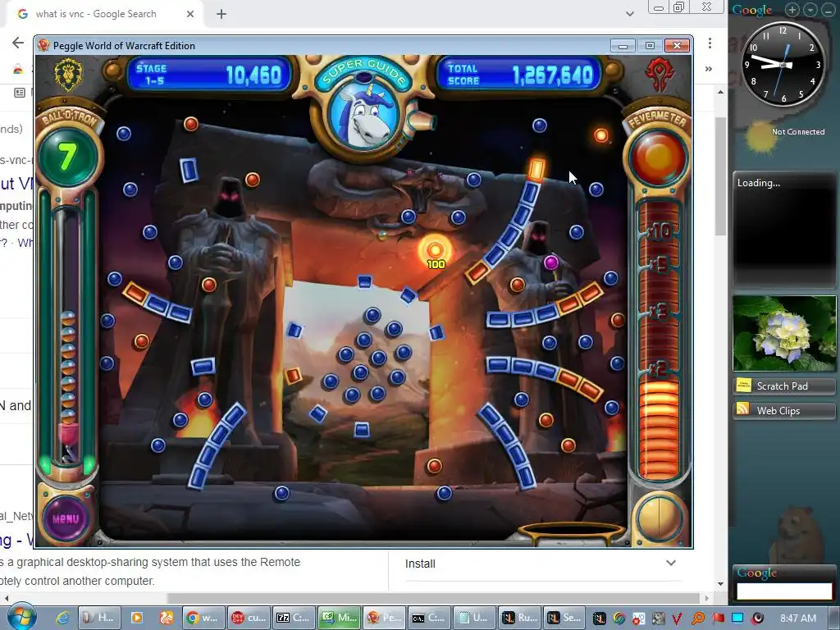This screenshot has height=630, width=840.
Task: Switch to the 7z taskbar button
Action: (294, 618)
